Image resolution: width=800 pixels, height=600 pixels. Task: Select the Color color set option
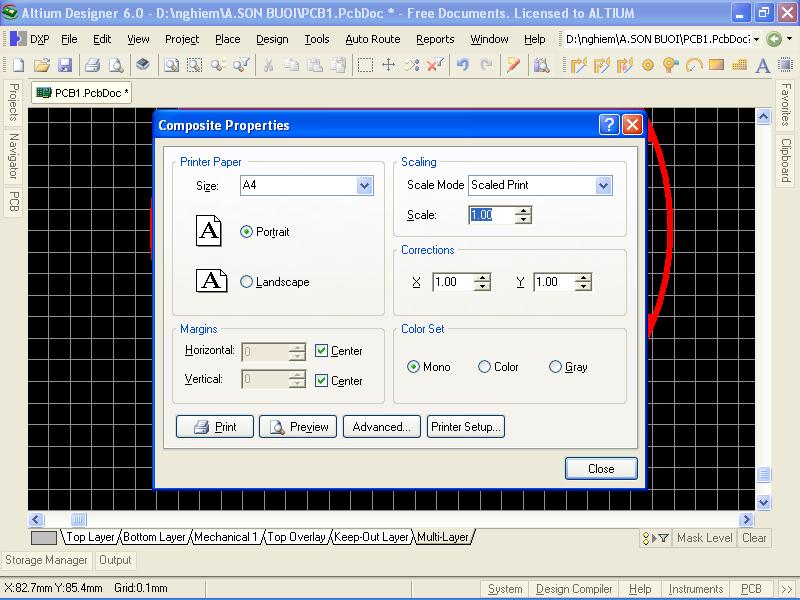click(x=484, y=366)
